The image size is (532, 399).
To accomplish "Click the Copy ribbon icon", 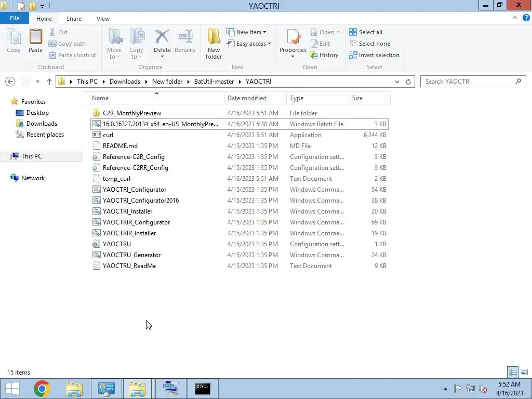I will [14, 41].
